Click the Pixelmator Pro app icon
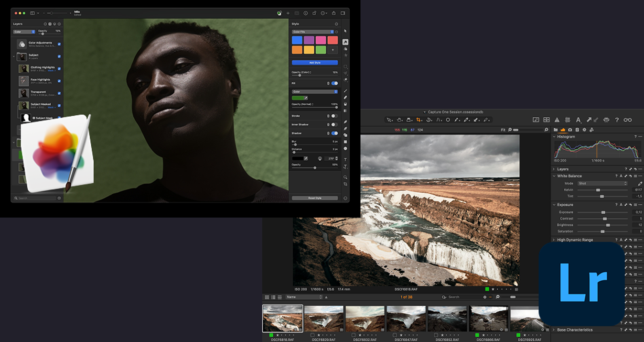The image size is (644, 342). (x=57, y=153)
